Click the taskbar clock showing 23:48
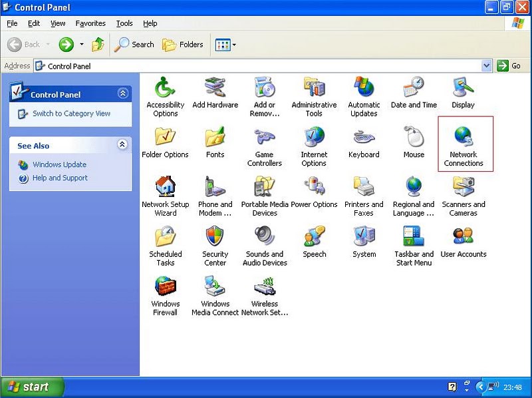Screen dimensions: 532x398 coord(513,387)
